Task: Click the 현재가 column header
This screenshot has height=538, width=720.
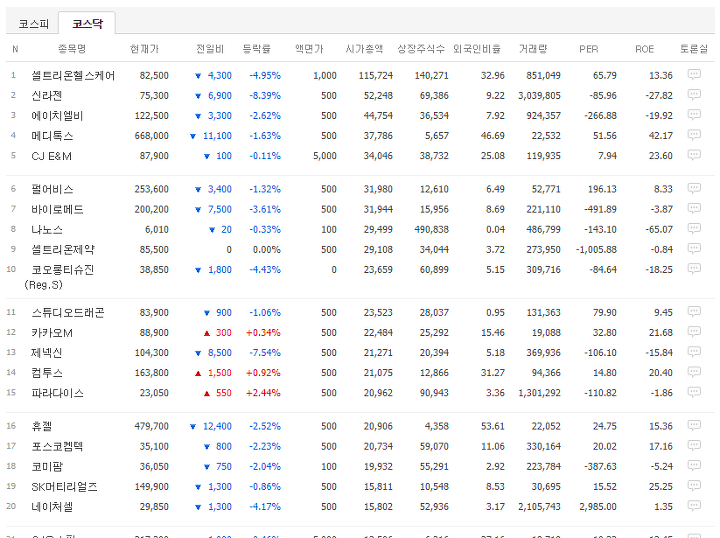Action: pos(144,49)
